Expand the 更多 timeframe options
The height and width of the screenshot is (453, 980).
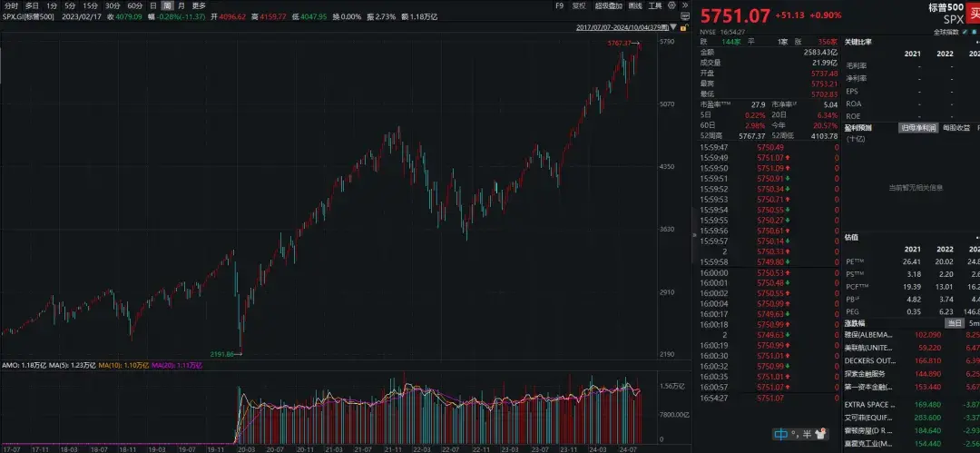(x=199, y=5)
